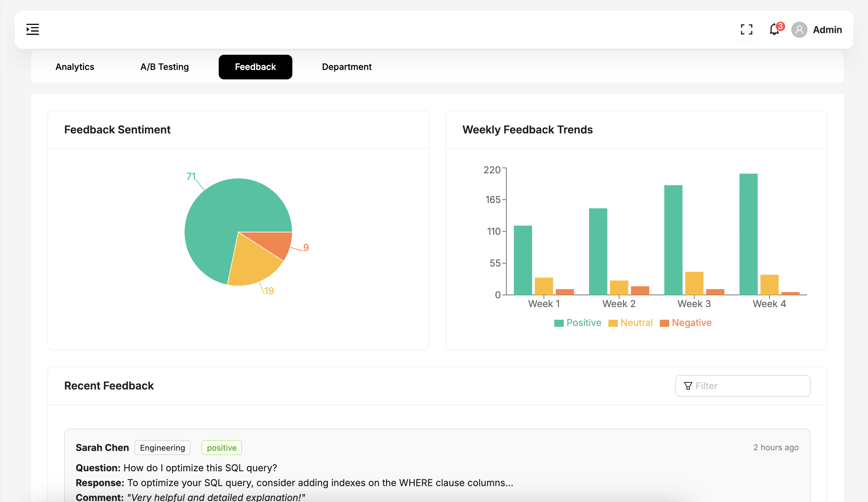Open the Admin user dropdown
This screenshot has height=502, width=868.
pyautogui.click(x=827, y=30)
